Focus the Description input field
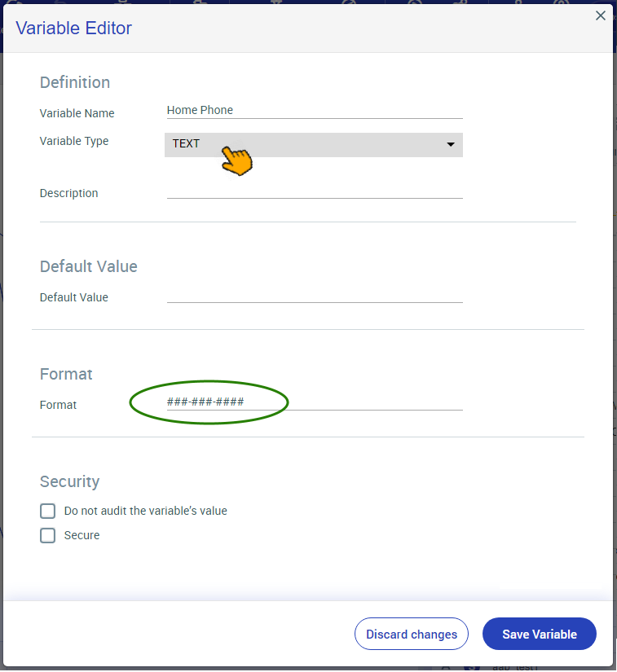Screen dimensions: 617x672 315,191
